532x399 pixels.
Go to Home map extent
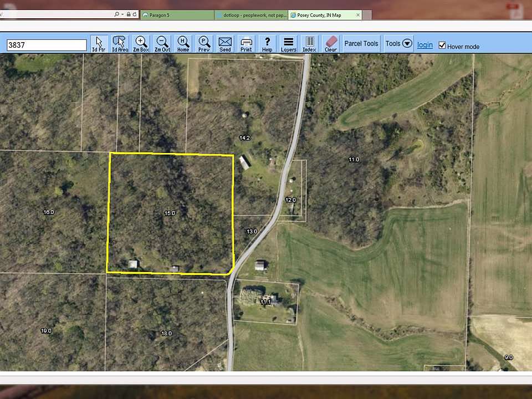point(183,44)
